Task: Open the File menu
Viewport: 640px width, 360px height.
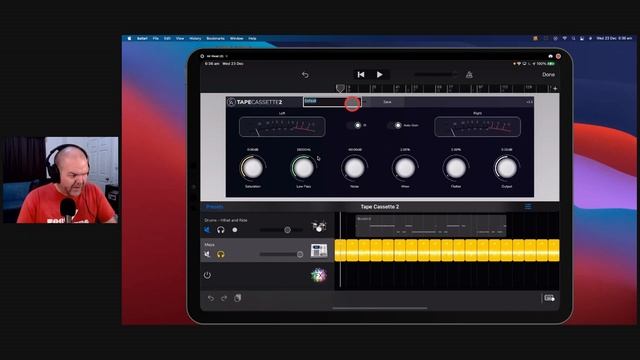Action: [156, 38]
